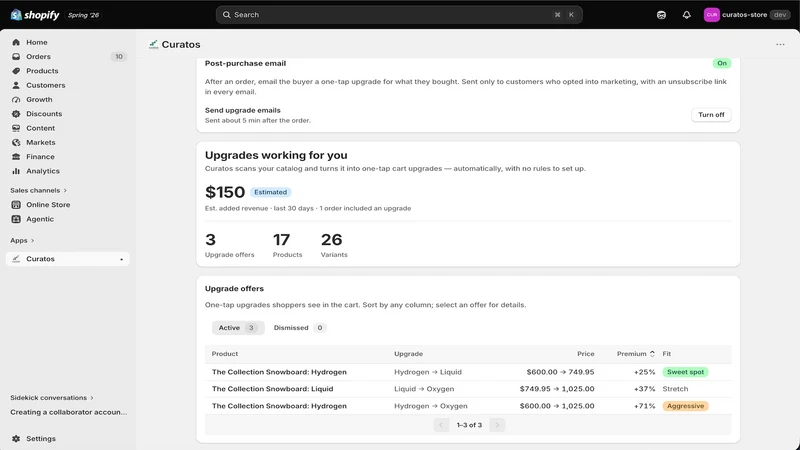
Task: Open Discounts in sidebar
Action: point(67,114)
